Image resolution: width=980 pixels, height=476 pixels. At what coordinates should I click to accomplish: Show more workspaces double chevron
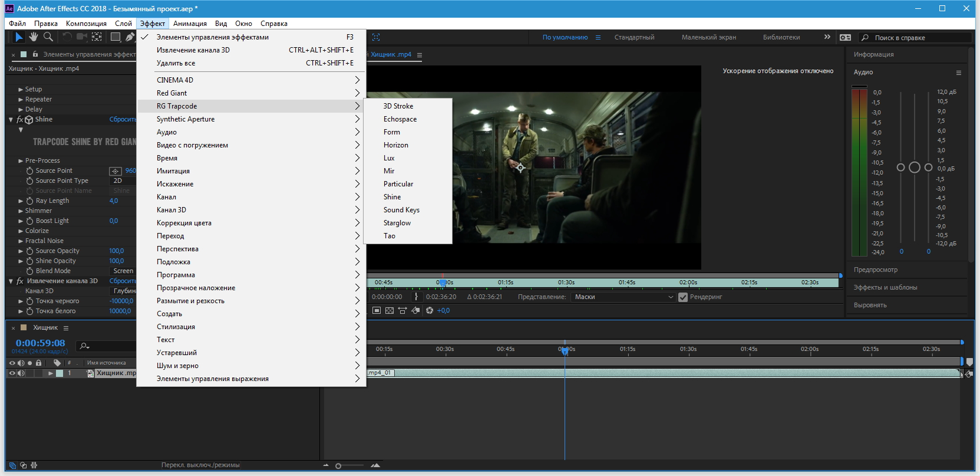(827, 37)
